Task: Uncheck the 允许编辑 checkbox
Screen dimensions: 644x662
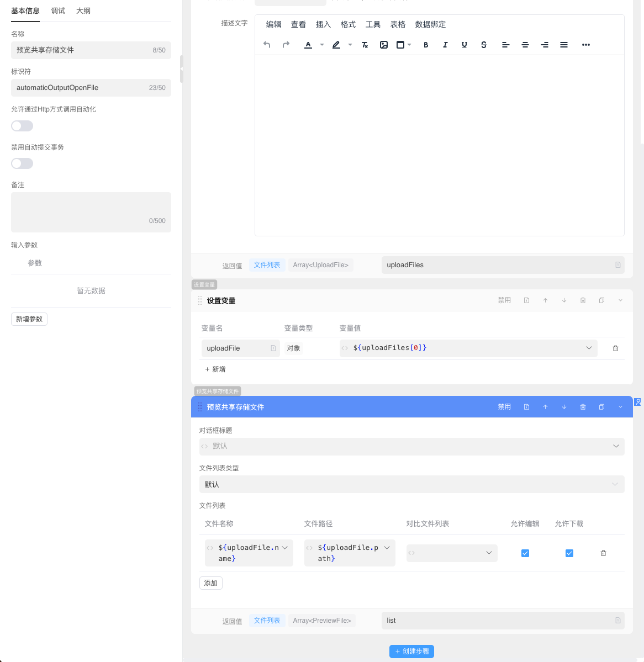Action: coord(525,553)
